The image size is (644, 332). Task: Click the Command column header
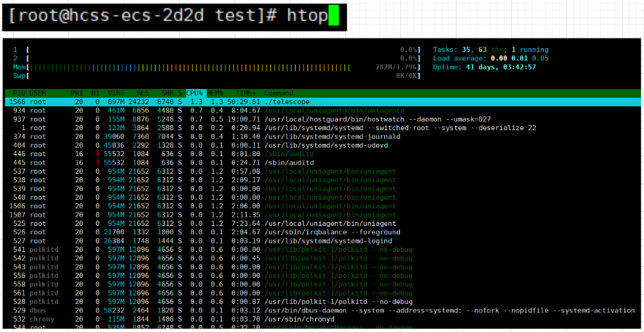(279, 93)
